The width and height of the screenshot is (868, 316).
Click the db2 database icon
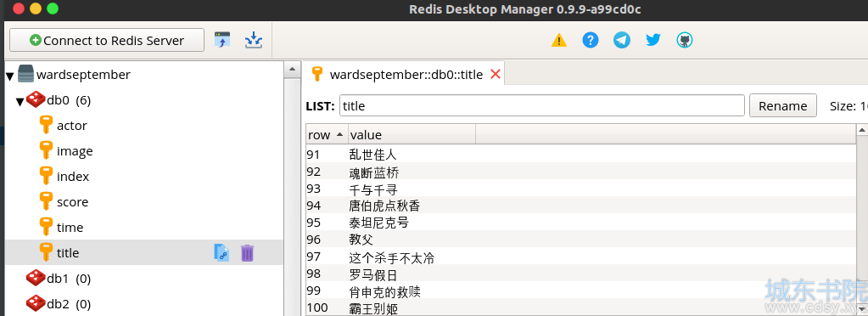click(36, 303)
